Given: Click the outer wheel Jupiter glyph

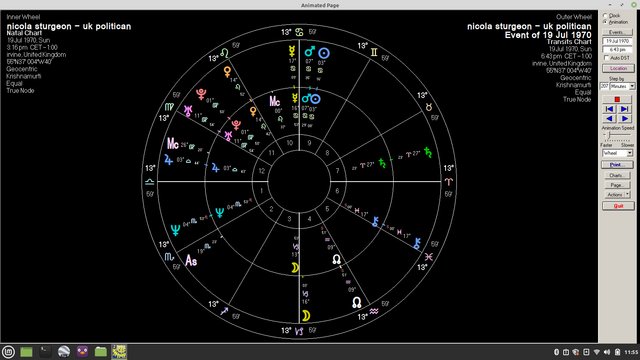Looking at the screenshot, I should (x=168, y=160).
